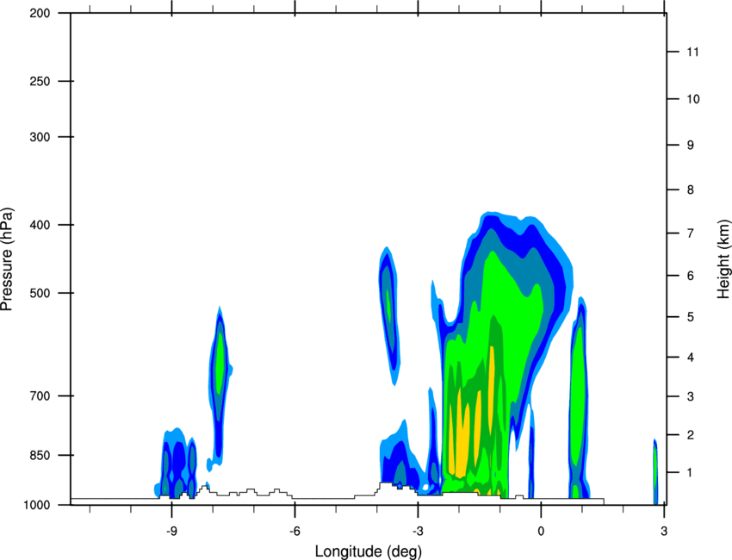Image resolution: width=732 pixels, height=560 pixels.
Task: Click the -3 longitude tick label
Action: click(x=418, y=532)
